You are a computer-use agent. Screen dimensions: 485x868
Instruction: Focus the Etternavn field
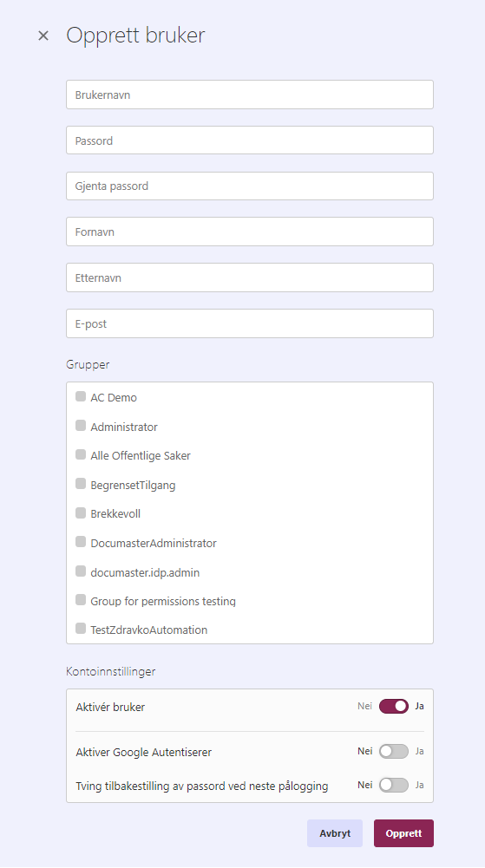click(250, 277)
